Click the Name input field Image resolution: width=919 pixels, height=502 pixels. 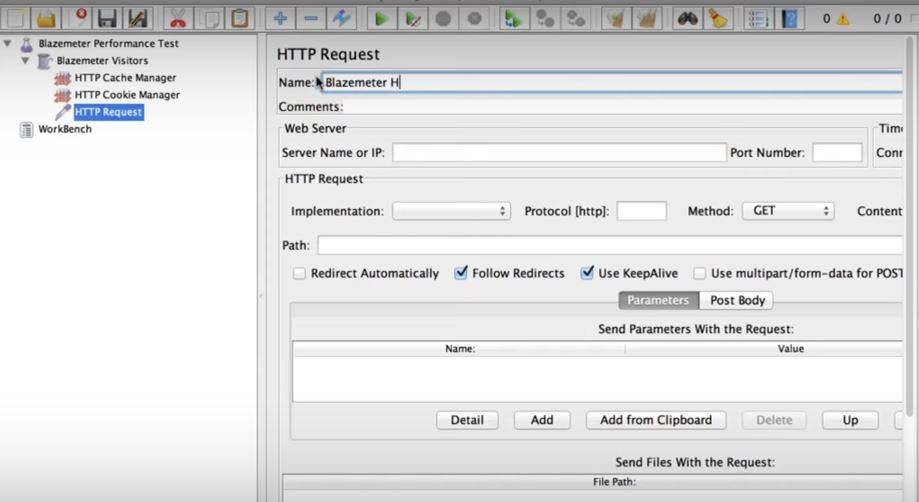pos(611,83)
